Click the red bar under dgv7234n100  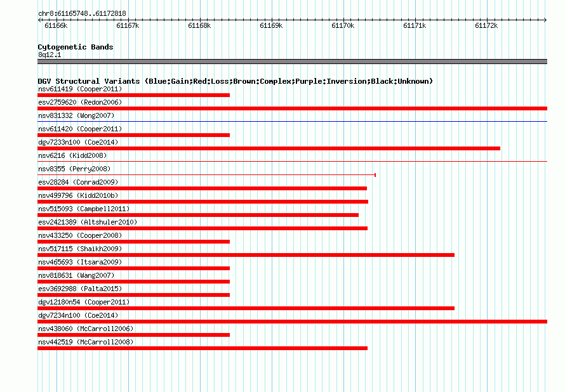point(292,322)
